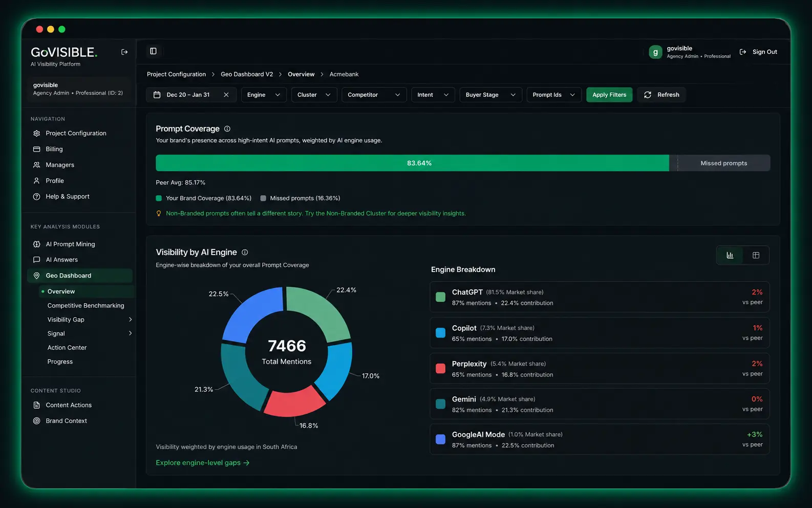Viewport: 812px width, 508px height.
Task: Click the Missed prompts bar segment
Action: (x=723, y=163)
